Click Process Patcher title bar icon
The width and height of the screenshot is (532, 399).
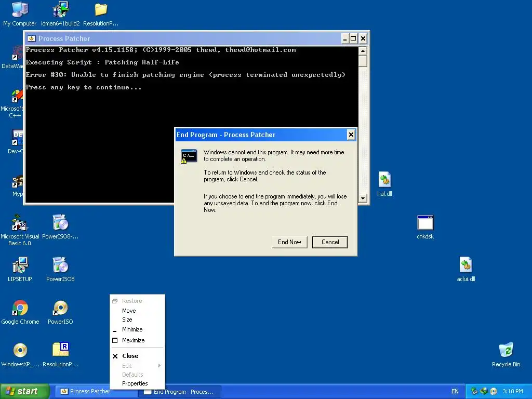[31, 38]
